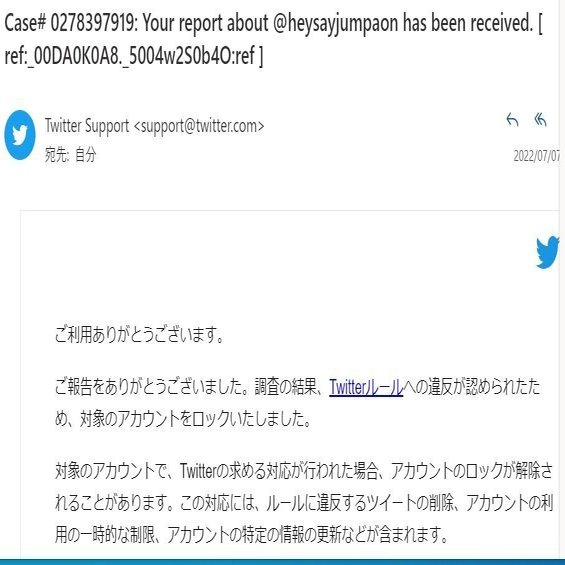Image resolution: width=565 pixels, height=565 pixels.
Task: Click the Reply all double-arrow icon
Action: point(540,120)
